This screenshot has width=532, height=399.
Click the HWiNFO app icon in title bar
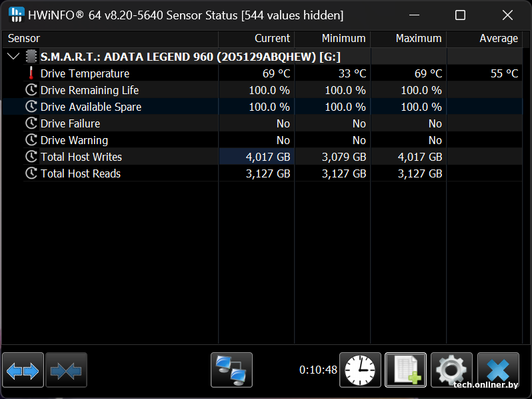(16, 15)
